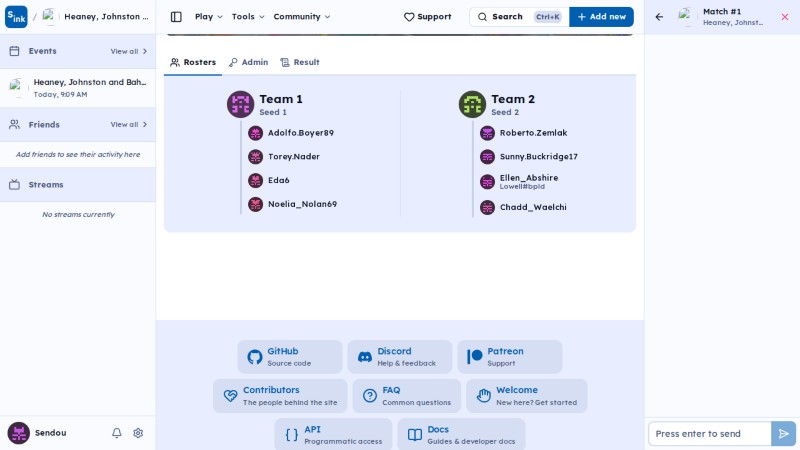Close the Match #1 chat panel
The image size is (800, 450).
(785, 17)
